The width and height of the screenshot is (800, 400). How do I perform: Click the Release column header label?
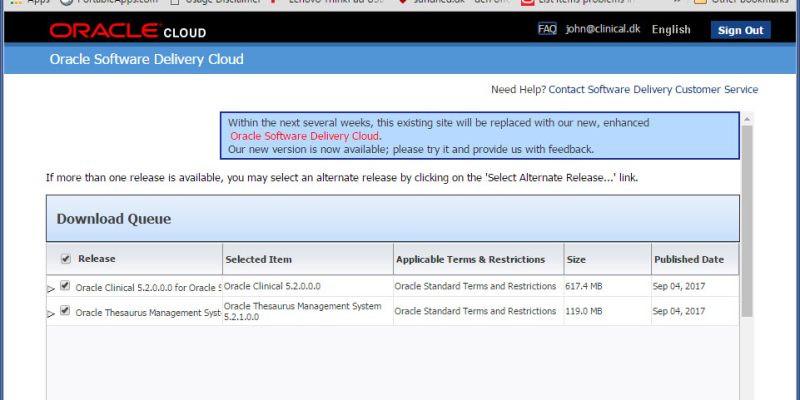[96, 259]
